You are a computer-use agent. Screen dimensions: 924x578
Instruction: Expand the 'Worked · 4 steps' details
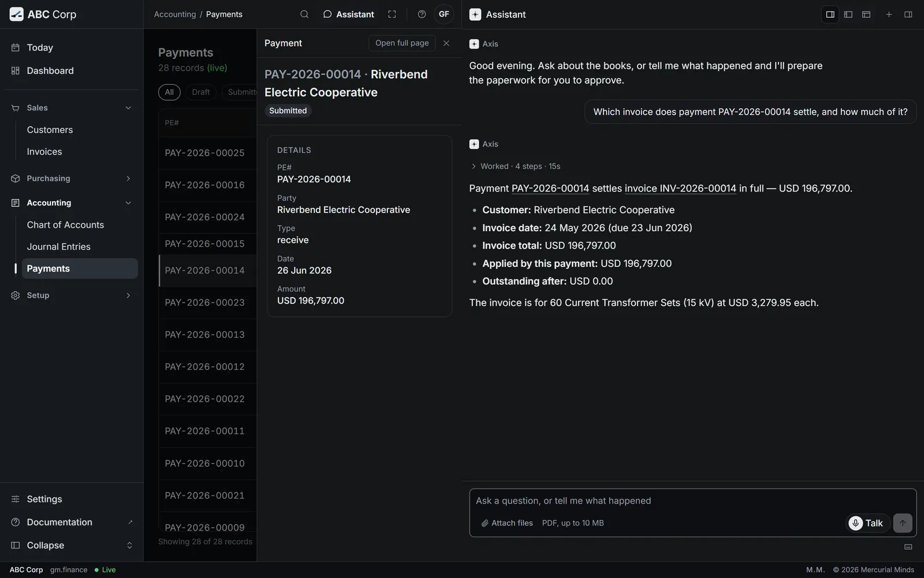[515, 166]
